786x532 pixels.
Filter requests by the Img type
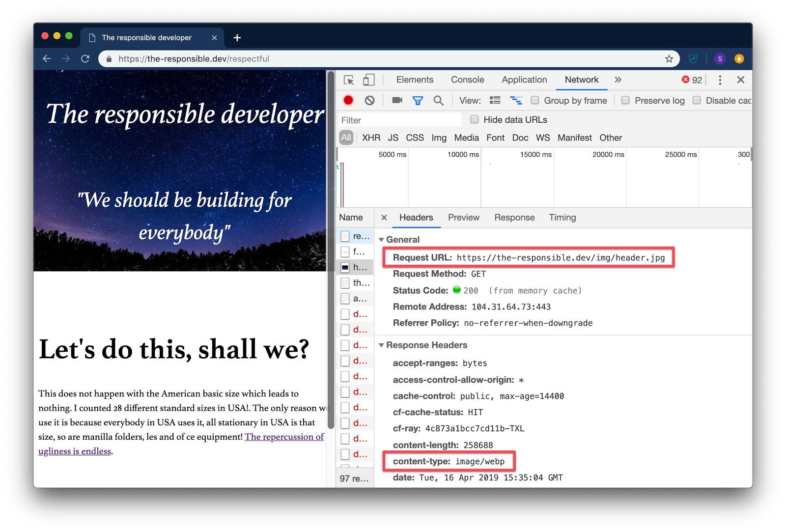pos(439,138)
